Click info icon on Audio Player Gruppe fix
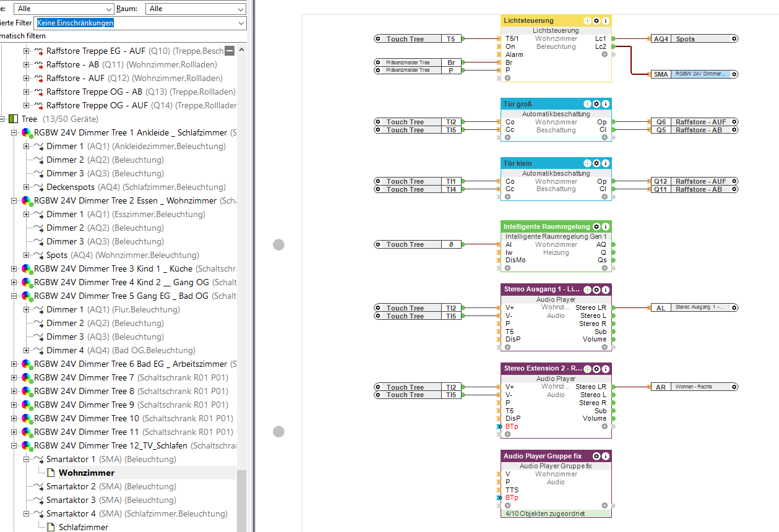Viewport: 779px width, 532px height. (606, 456)
